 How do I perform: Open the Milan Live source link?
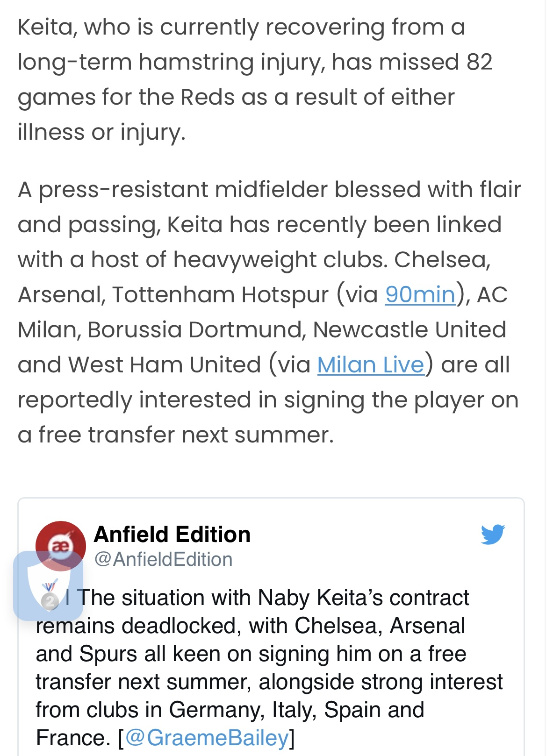pyautogui.click(x=371, y=365)
